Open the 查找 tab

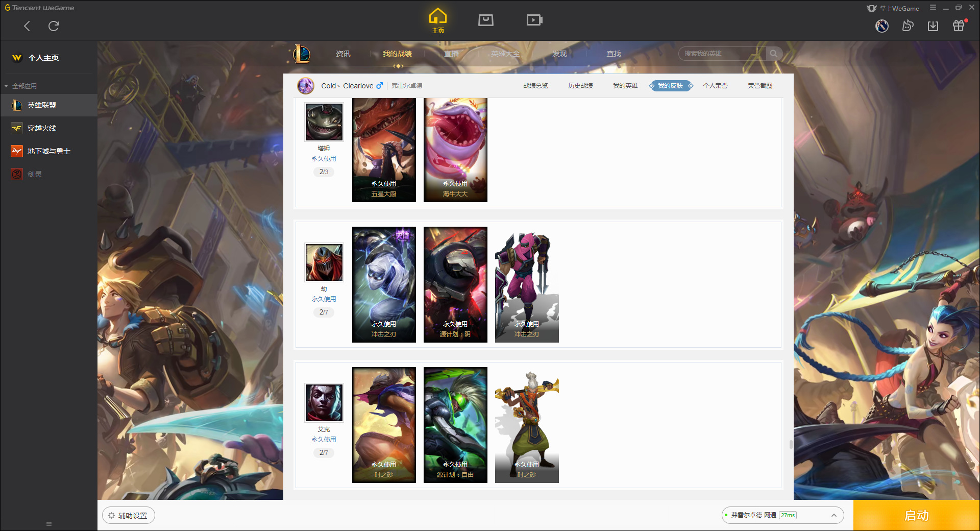614,54
